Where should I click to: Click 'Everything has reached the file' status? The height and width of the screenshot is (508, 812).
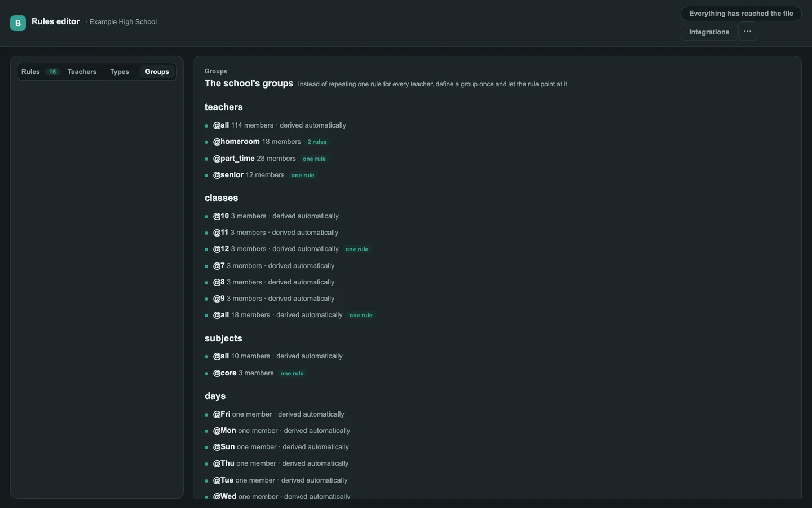[x=741, y=14]
